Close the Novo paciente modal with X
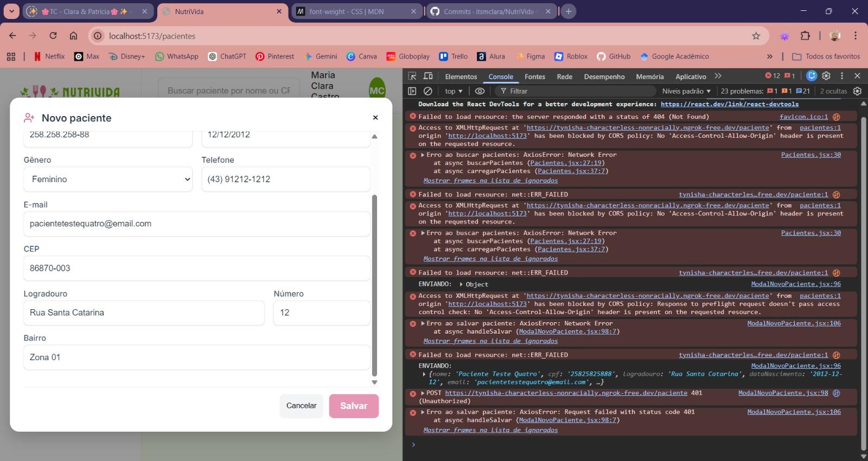 375,117
